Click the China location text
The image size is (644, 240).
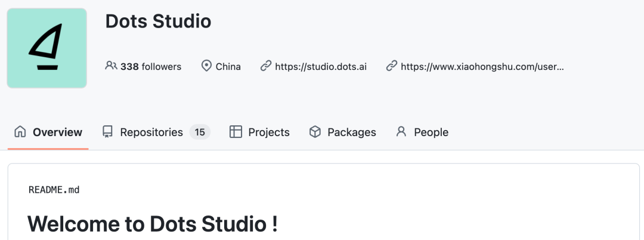[228, 67]
